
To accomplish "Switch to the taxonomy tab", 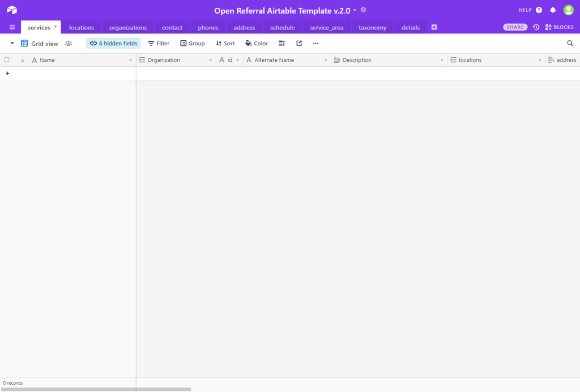I will point(373,27).
